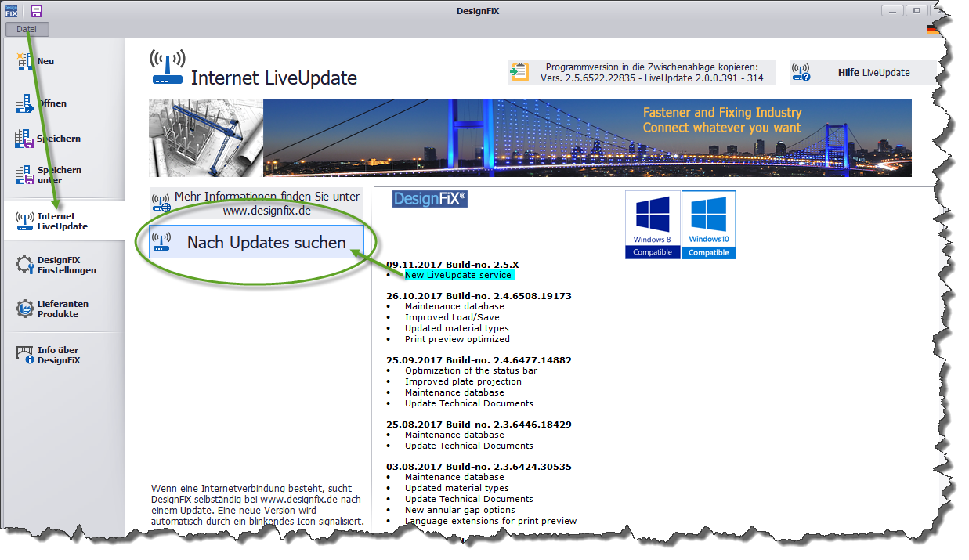Click the construction crane banner image
The width and height of the screenshot is (969, 560).
pos(206,137)
